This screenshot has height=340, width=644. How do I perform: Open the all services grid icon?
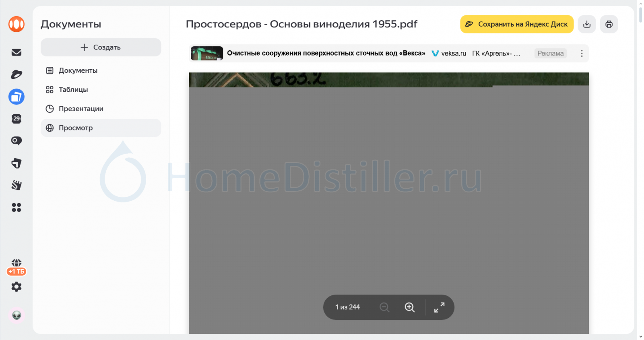[17, 207]
